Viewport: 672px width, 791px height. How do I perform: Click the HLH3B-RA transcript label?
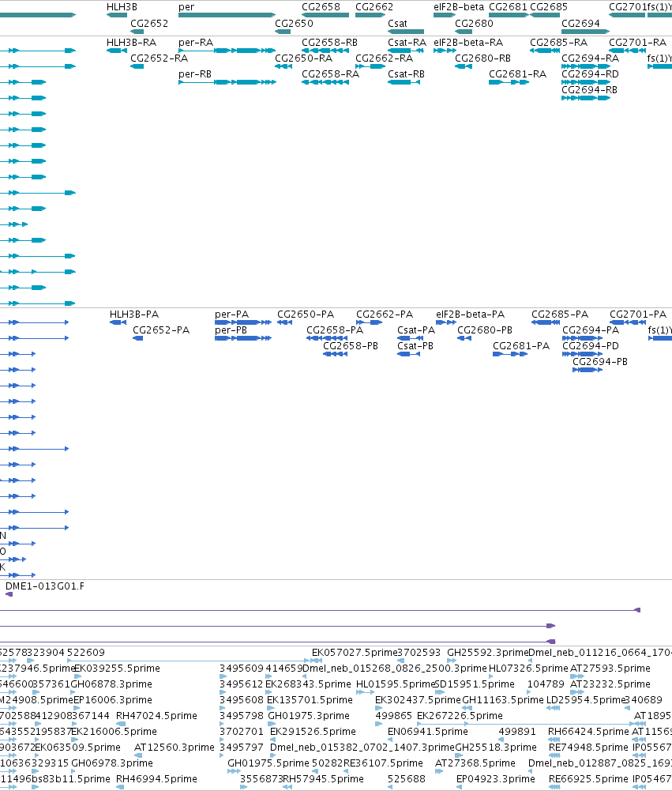(x=131, y=43)
